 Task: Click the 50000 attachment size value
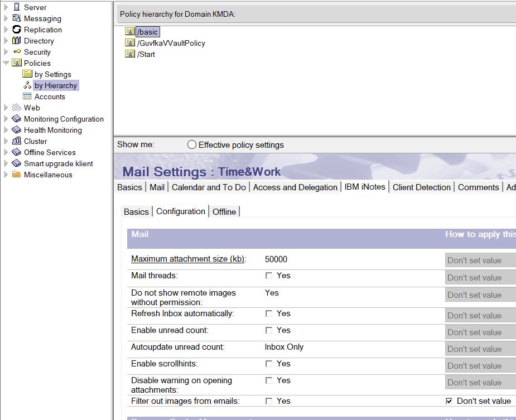(276, 259)
